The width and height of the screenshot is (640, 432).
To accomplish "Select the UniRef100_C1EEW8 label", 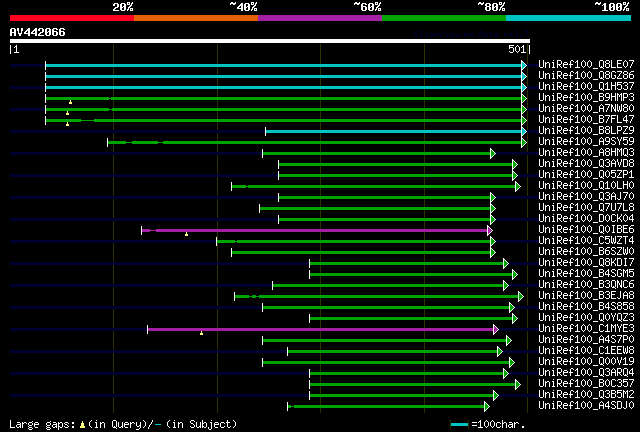I will click(x=586, y=351).
